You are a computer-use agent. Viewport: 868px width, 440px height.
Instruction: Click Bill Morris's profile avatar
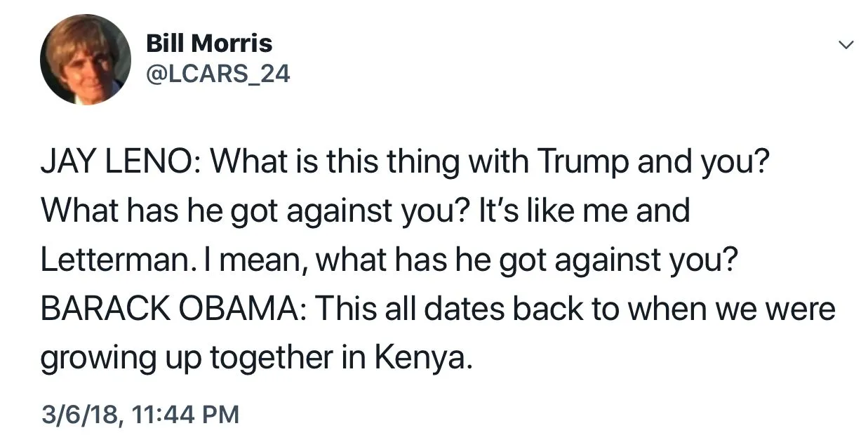click(85, 59)
